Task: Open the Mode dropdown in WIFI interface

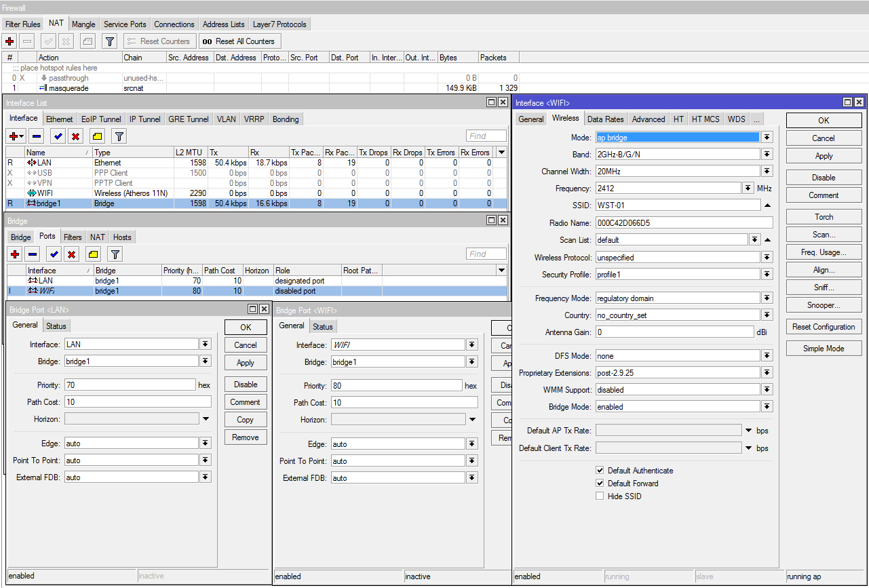Action: [x=767, y=138]
